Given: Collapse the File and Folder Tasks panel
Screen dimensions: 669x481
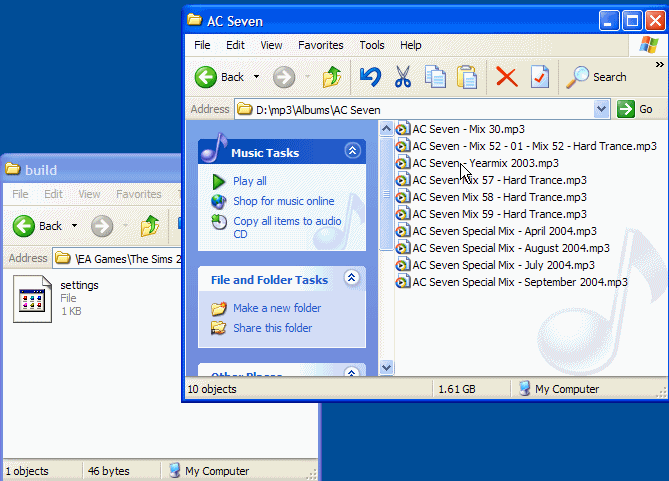Looking at the screenshot, I should click(351, 279).
